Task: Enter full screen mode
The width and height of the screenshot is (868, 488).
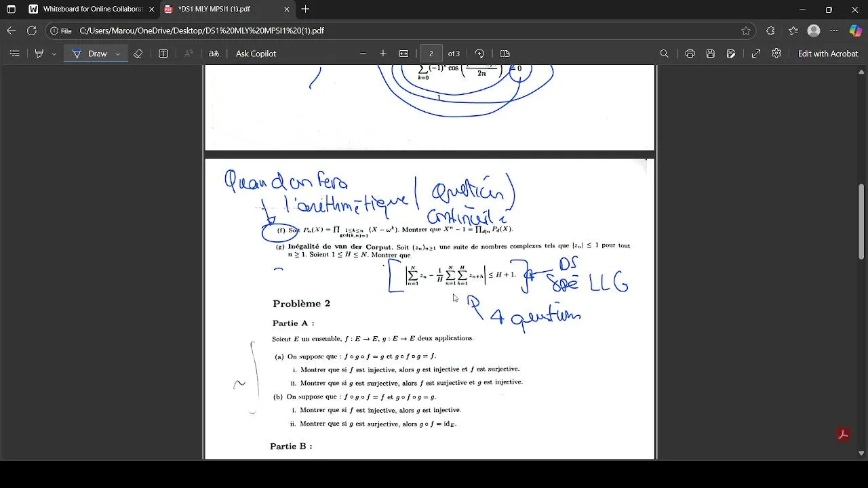Action: pyautogui.click(x=756, y=54)
